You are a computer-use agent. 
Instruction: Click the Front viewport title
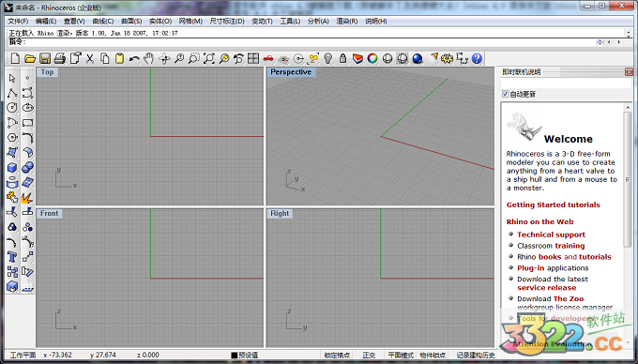[49, 213]
